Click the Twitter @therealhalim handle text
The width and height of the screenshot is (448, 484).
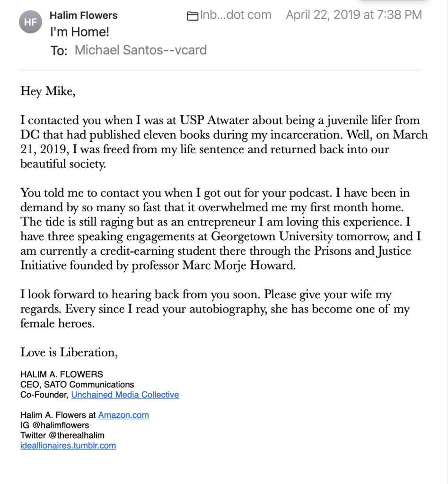(x=62, y=435)
